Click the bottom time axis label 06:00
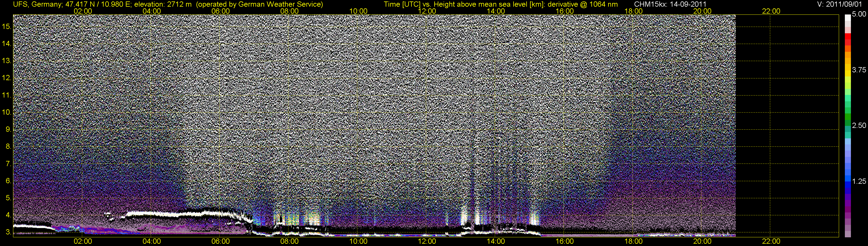 (220, 241)
